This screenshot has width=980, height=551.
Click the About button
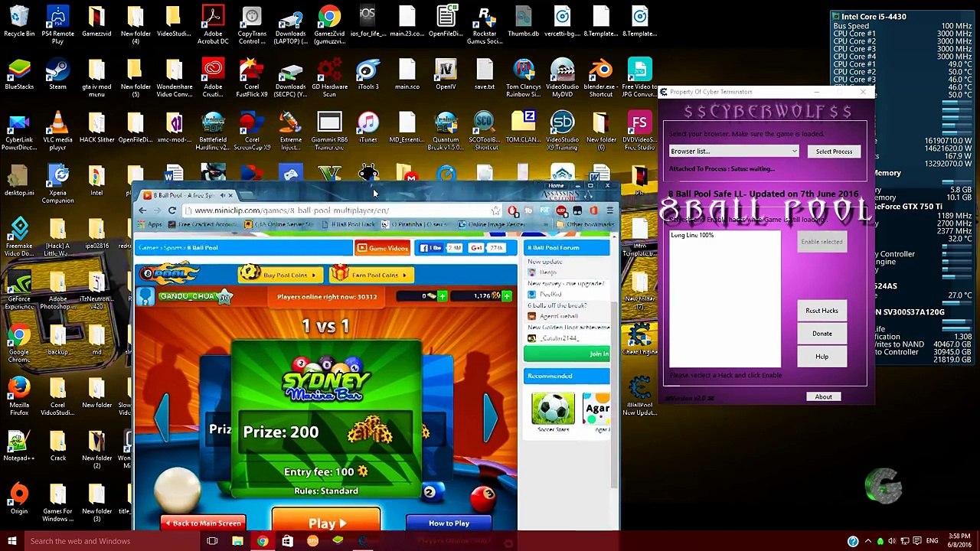tap(823, 397)
